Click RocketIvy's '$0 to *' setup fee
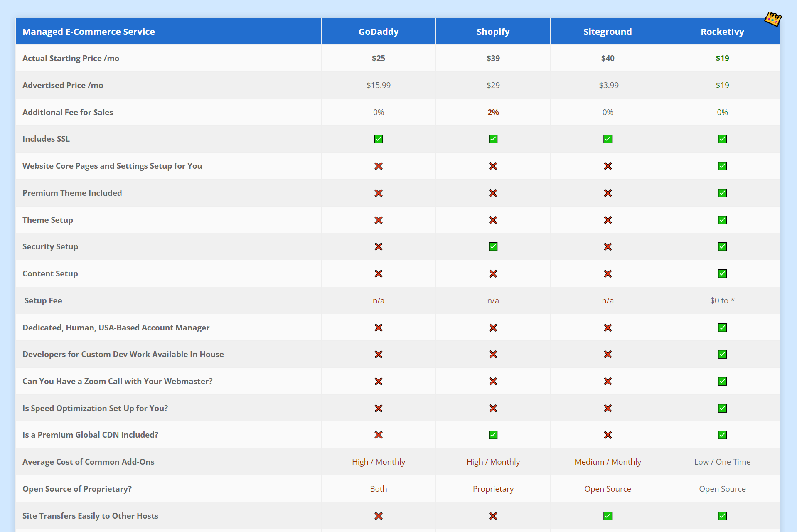Screen dimensions: 797x532 722,300
